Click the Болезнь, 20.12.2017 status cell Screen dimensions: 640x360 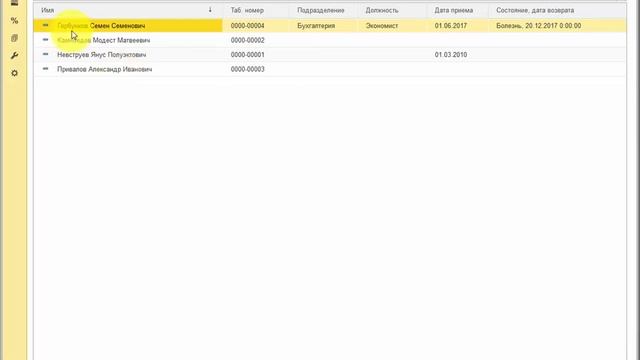538,26
